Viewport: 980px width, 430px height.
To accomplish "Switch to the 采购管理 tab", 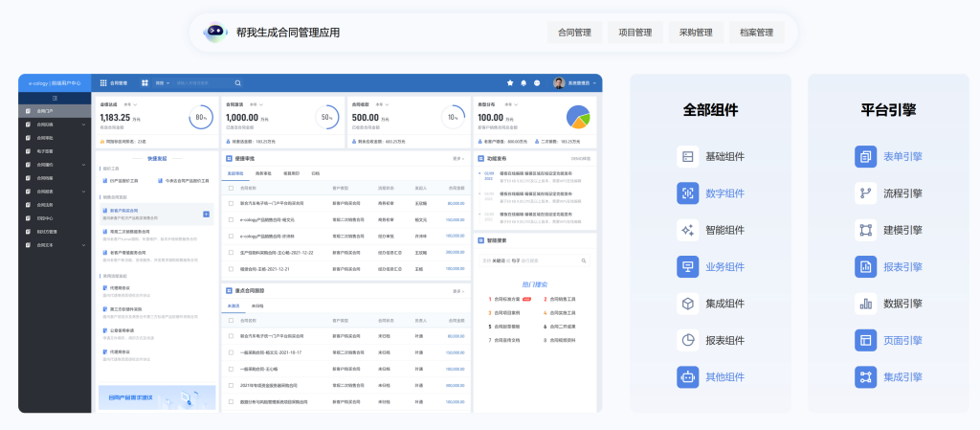I will (690, 33).
